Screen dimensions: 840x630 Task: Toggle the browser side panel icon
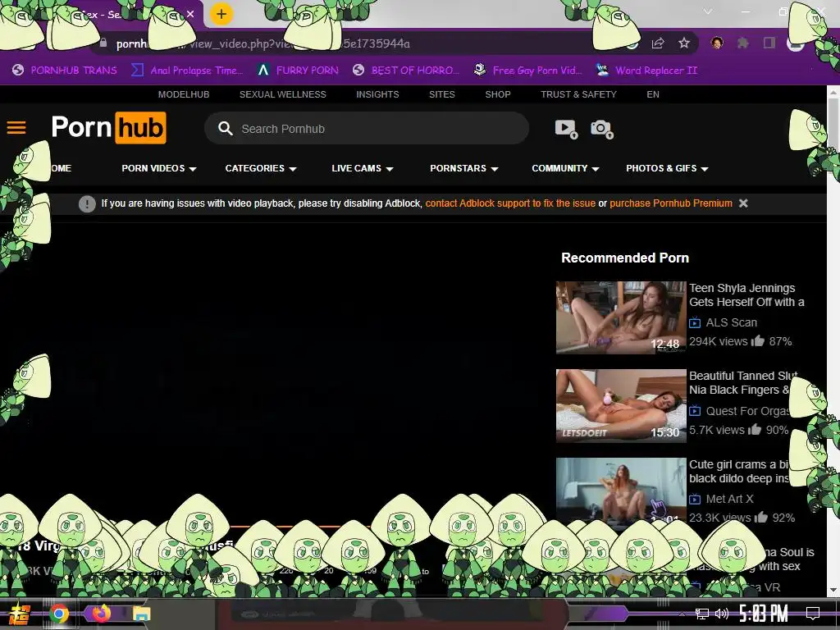(769, 43)
